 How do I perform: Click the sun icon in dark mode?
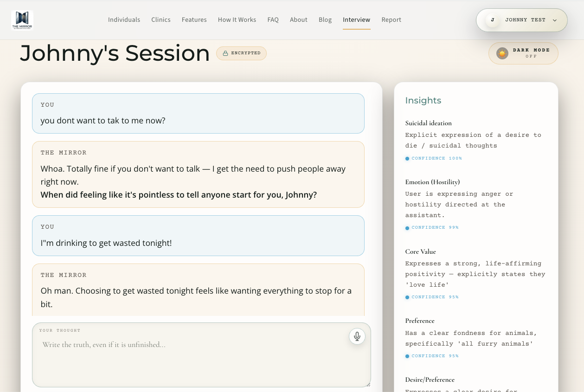pos(502,53)
